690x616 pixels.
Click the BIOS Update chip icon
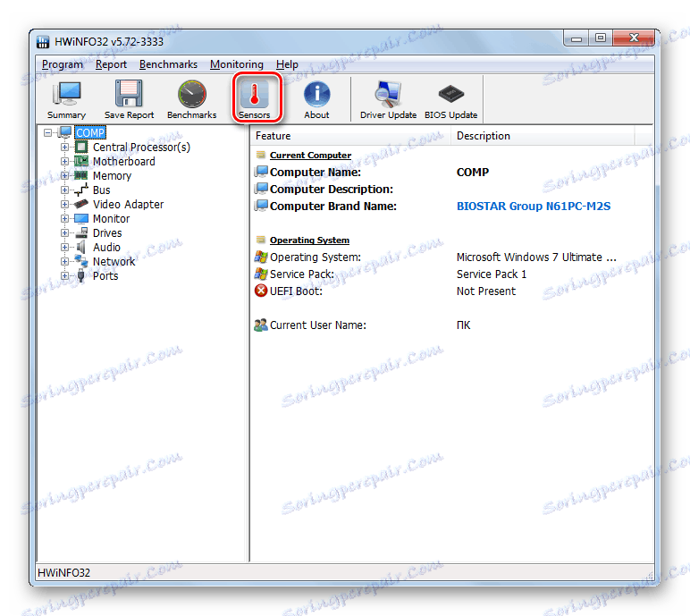(451, 93)
